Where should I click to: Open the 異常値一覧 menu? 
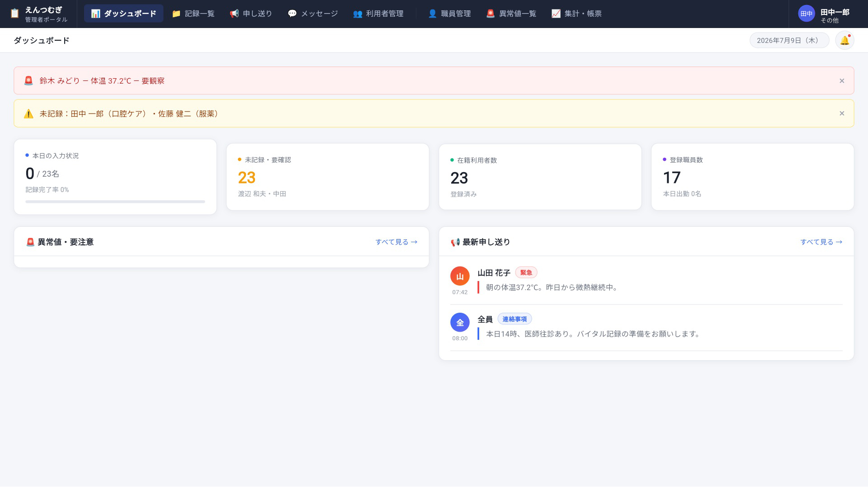(511, 14)
